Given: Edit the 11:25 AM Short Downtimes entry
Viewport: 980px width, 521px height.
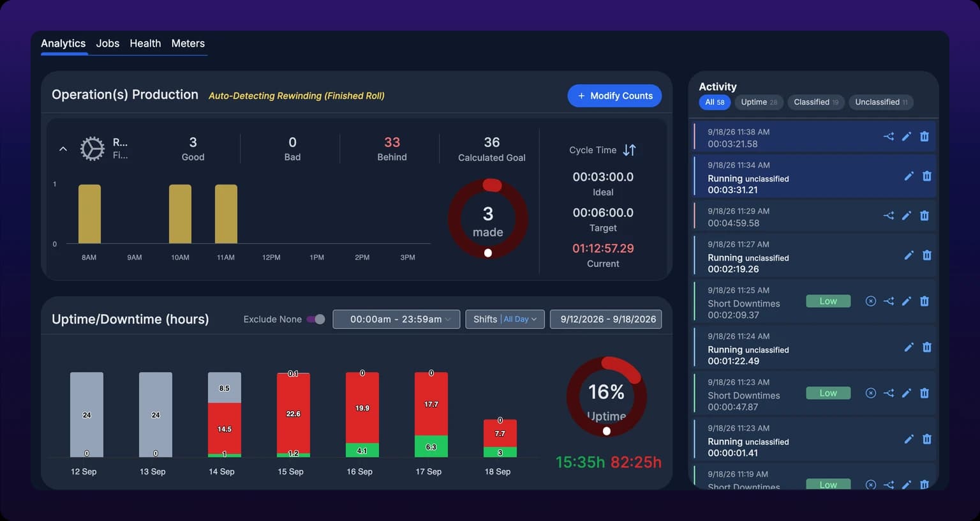Looking at the screenshot, I should (x=906, y=301).
